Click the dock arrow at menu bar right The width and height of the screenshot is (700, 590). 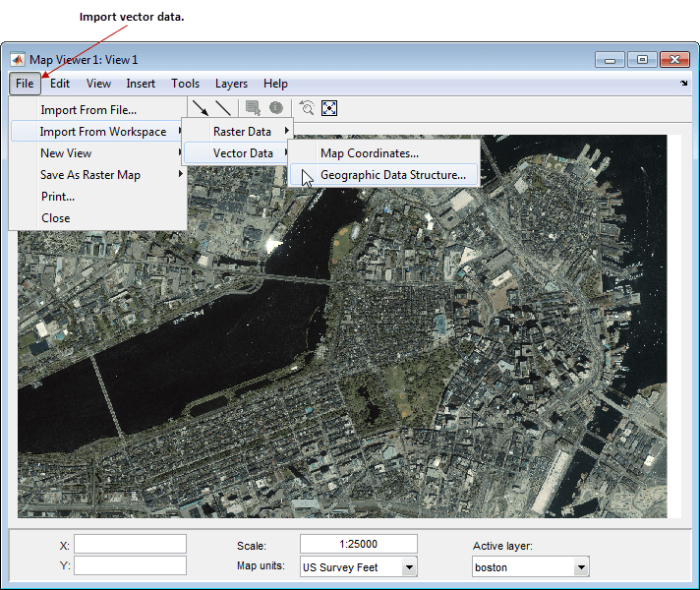point(684,85)
